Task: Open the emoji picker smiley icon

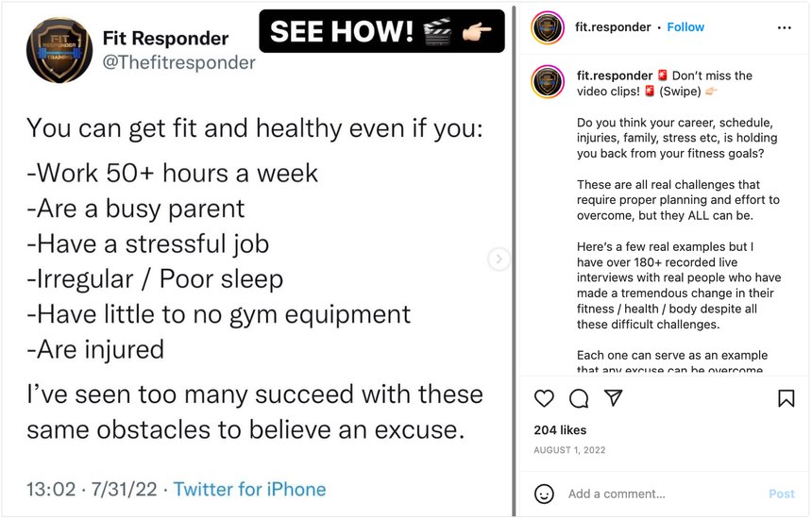Action: [x=544, y=494]
